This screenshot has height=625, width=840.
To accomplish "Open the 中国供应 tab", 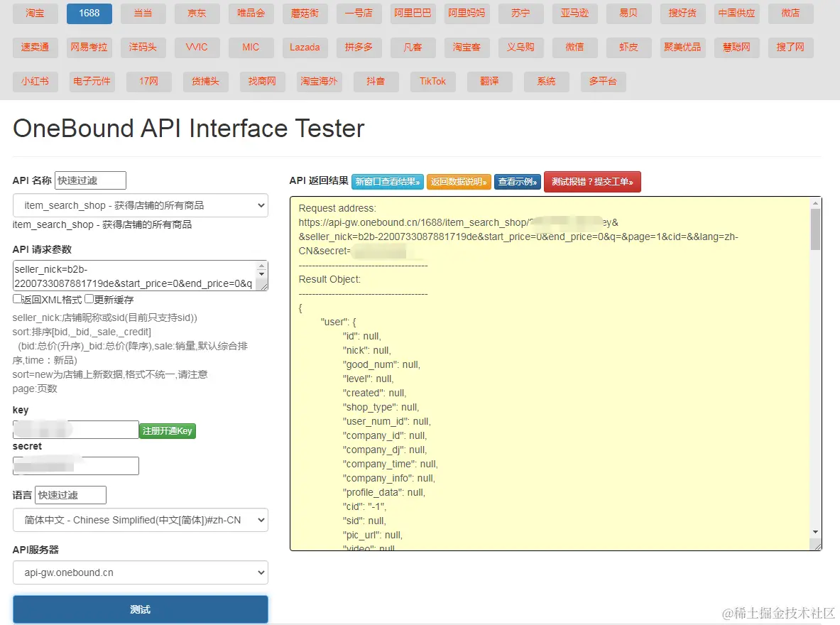I will pos(736,13).
